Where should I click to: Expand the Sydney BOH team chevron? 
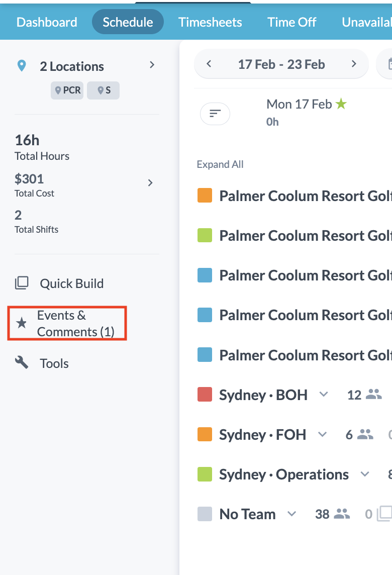tap(324, 395)
